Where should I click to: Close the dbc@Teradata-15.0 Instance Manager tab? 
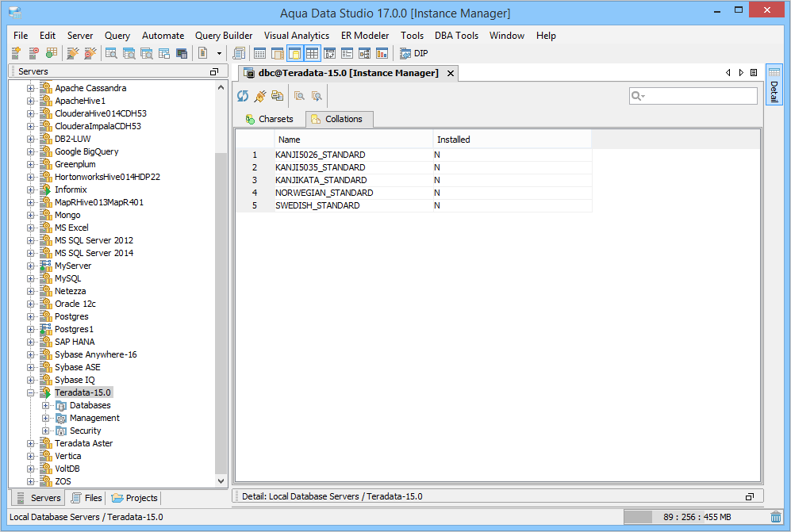[x=451, y=73]
